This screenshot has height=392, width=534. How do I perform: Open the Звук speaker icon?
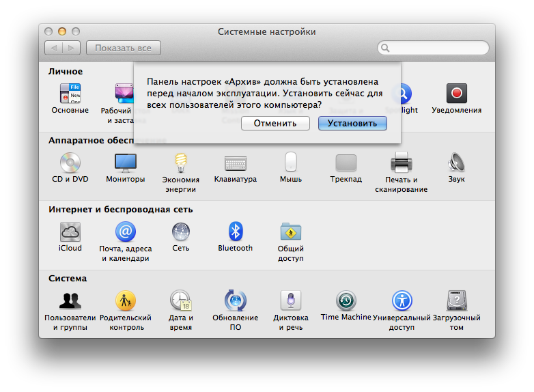point(456,163)
